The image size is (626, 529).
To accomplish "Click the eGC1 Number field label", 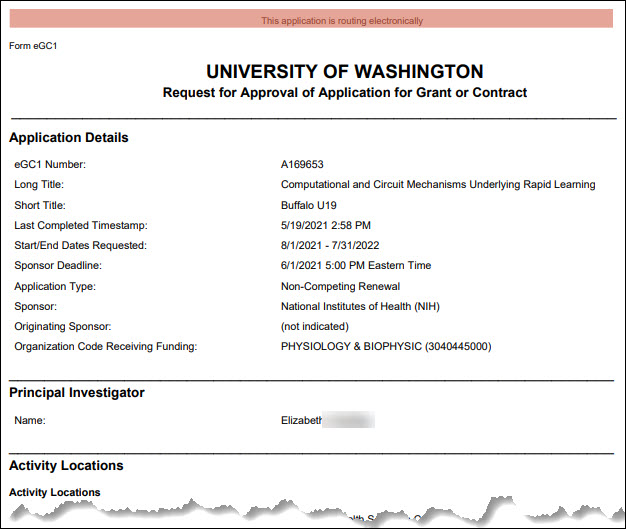I will [50, 164].
